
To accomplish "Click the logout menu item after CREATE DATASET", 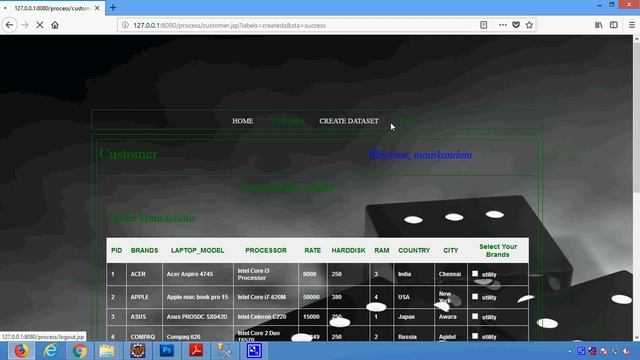I will point(406,121).
